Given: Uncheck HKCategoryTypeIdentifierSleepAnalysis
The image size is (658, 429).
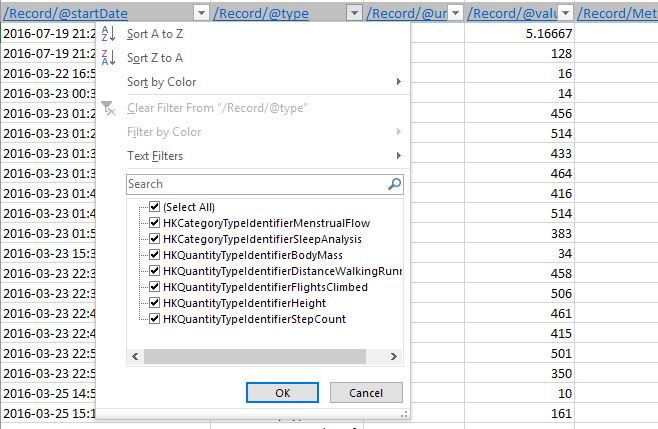Looking at the screenshot, I should [x=154, y=238].
